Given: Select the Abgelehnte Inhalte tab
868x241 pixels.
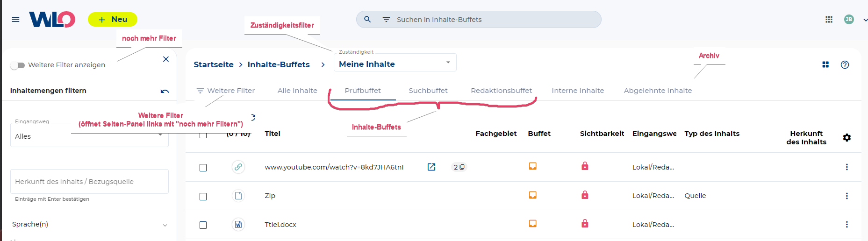Looking at the screenshot, I should click(x=657, y=91).
